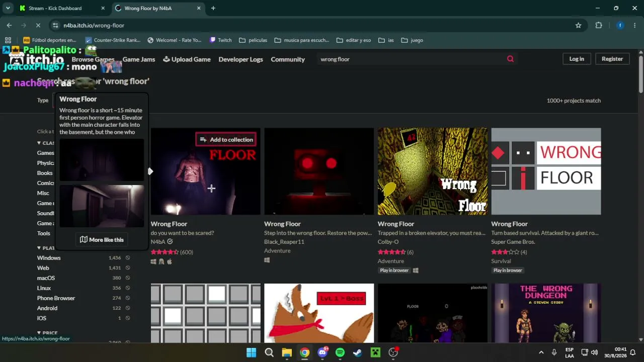Open Game Jams in itch.io navigation
The image size is (644, 362).
point(139,59)
